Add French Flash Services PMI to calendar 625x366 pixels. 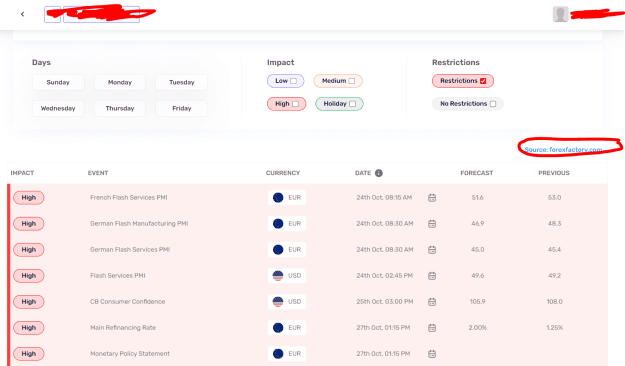click(432, 198)
